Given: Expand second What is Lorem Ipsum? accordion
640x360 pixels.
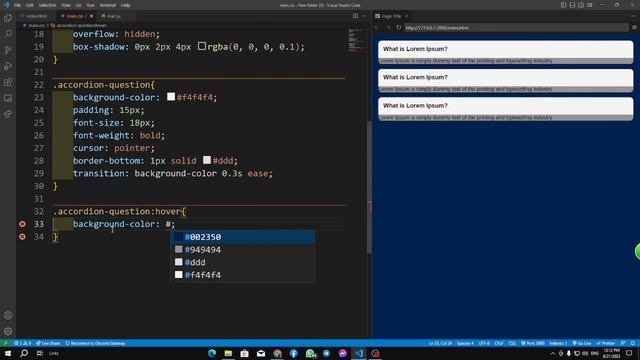Looking at the screenshot, I should click(505, 77).
